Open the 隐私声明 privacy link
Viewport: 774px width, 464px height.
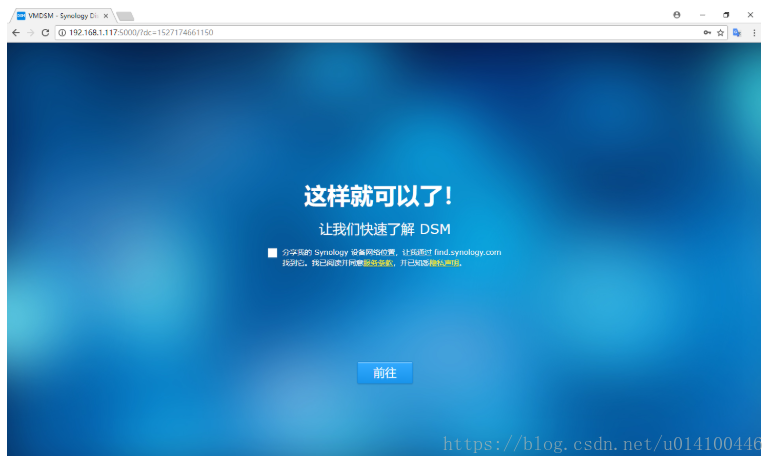pos(444,263)
